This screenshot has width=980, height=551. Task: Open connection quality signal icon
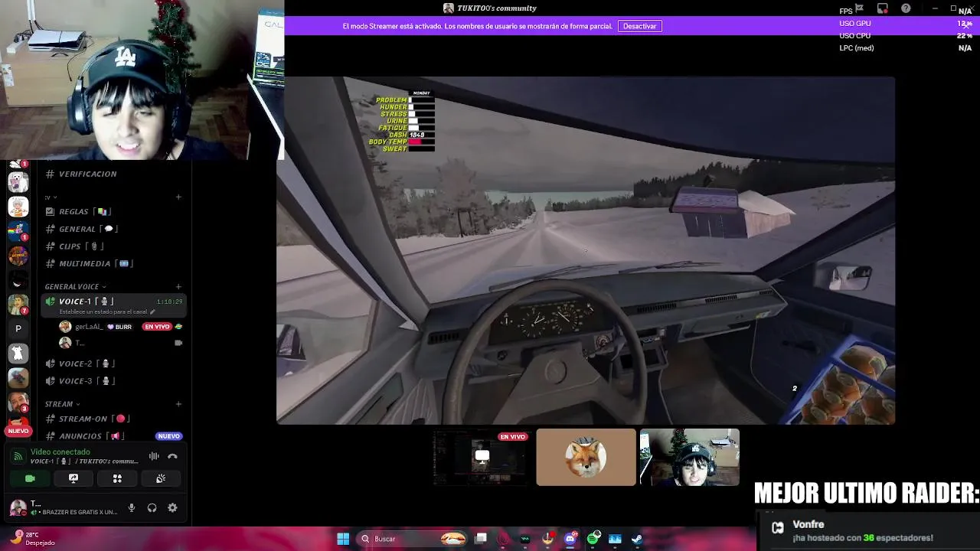[19, 456]
